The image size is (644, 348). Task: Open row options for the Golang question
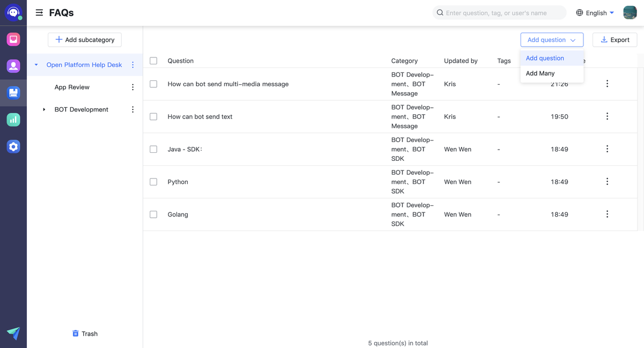tap(607, 214)
